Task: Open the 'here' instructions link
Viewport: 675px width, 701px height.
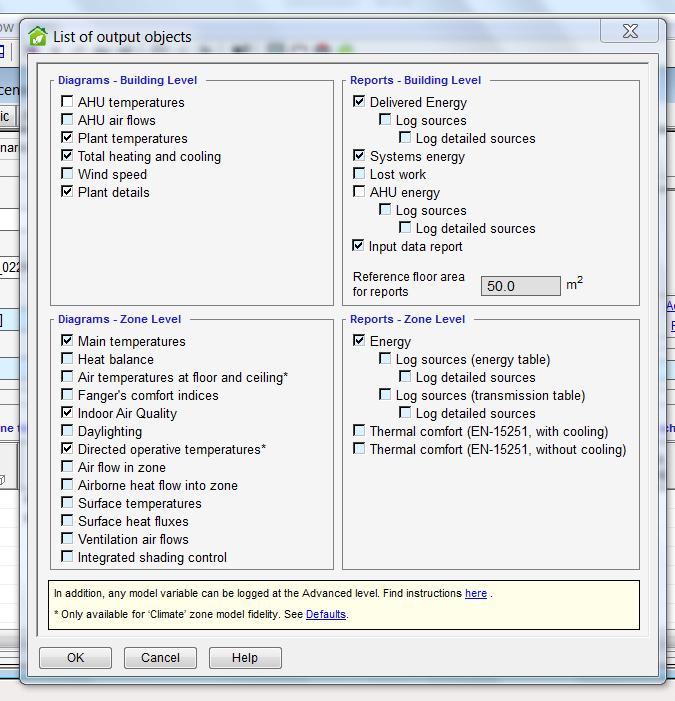Action: 476,593
